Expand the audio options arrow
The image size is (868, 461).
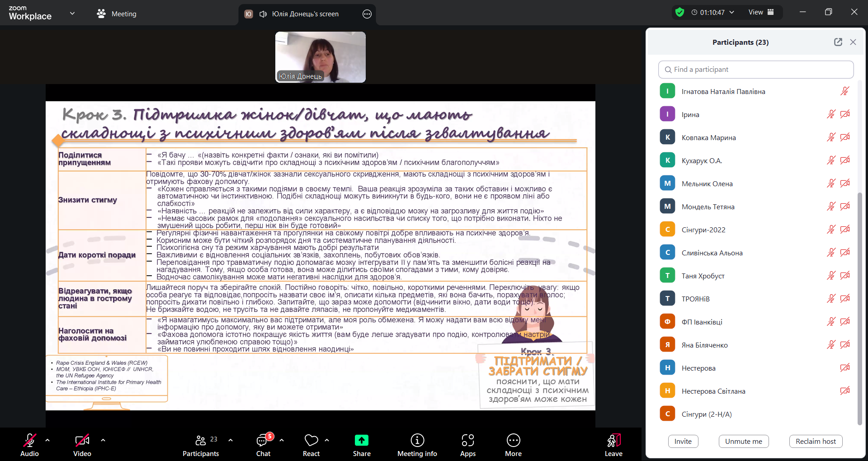pyautogui.click(x=47, y=440)
